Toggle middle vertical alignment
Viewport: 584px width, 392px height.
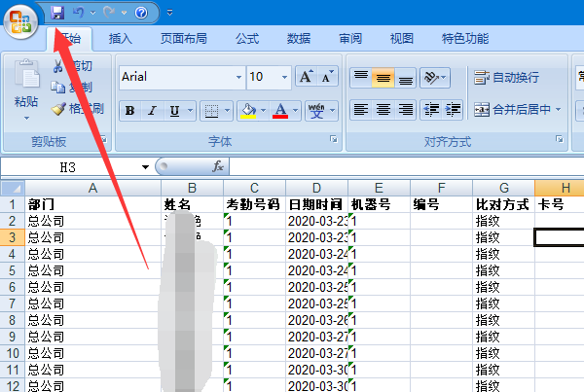point(383,78)
